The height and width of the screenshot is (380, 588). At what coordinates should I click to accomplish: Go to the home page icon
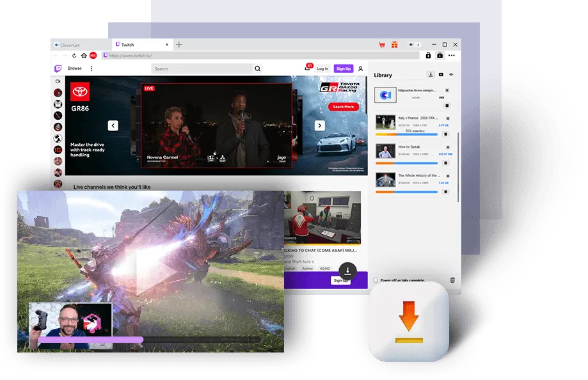click(84, 56)
